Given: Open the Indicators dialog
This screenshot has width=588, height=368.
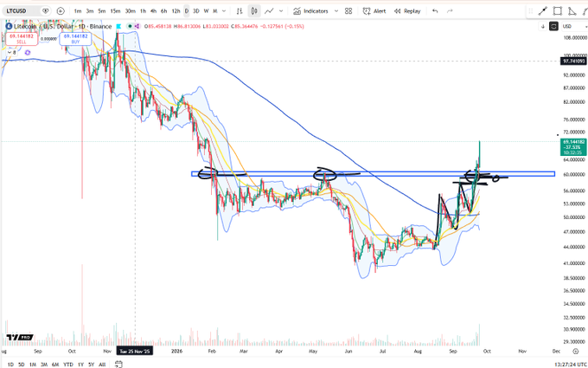Looking at the screenshot, I should point(311,11).
